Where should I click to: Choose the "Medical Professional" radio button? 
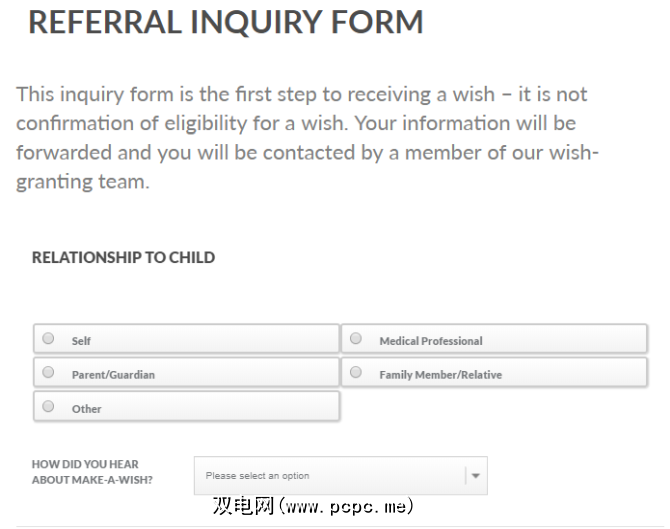356,339
